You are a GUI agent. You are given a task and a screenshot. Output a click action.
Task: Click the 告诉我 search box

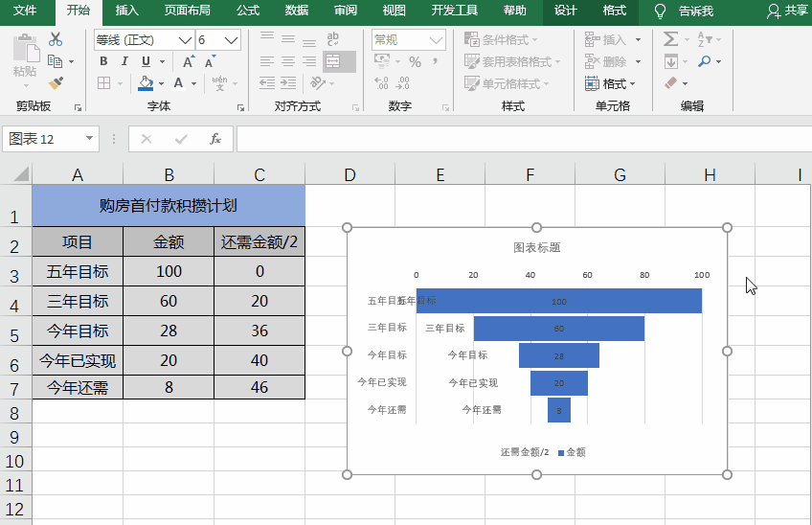(x=696, y=11)
